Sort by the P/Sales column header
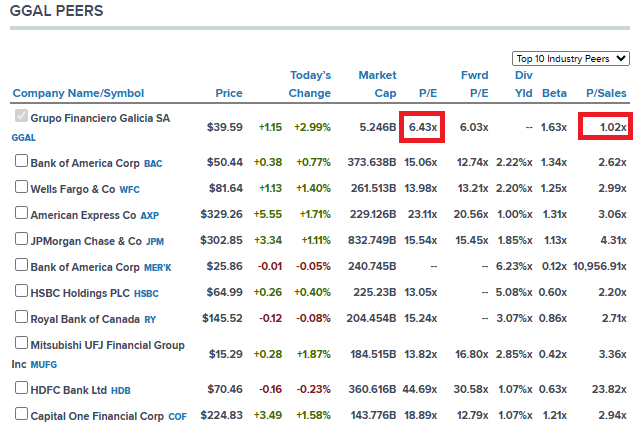This screenshot has height=431, width=641. tap(606, 93)
